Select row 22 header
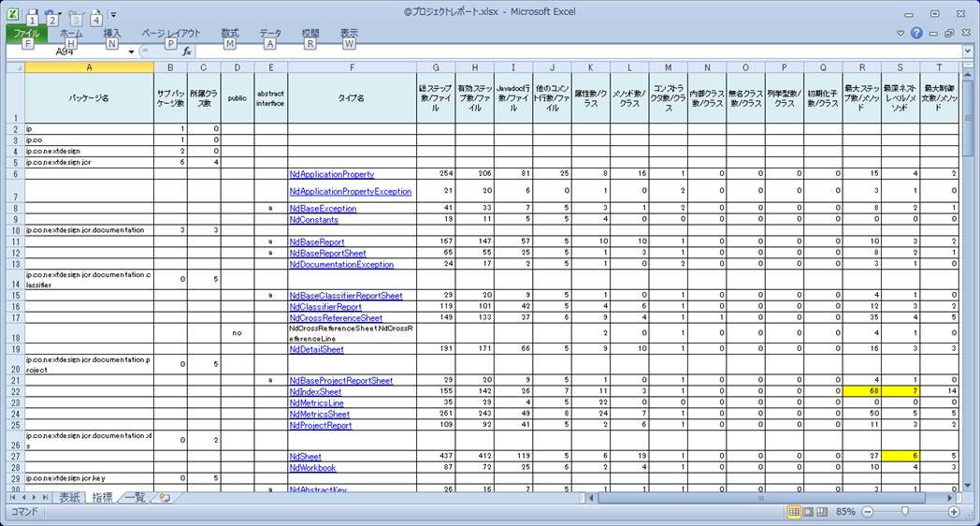 tap(16, 391)
